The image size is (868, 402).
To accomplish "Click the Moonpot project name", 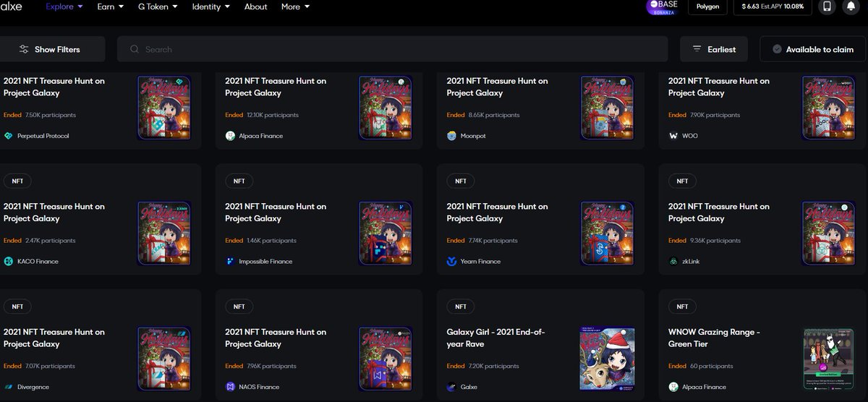I will [x=474, y=136].
